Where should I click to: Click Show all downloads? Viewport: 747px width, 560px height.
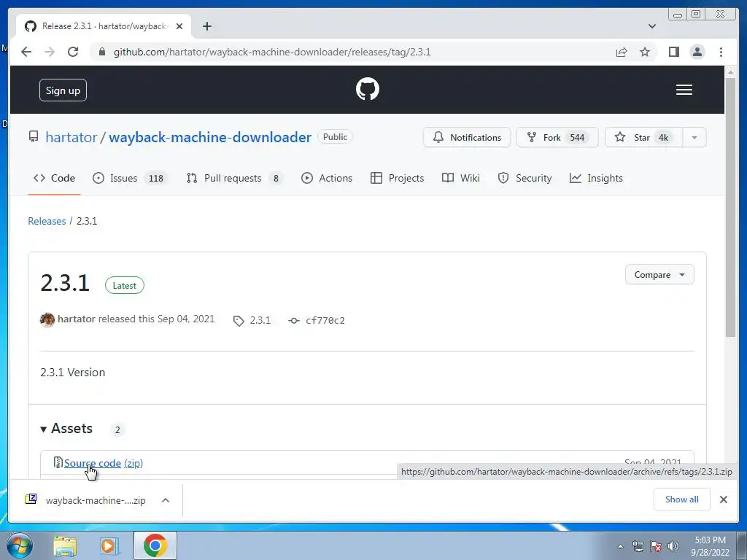click(682, 499)
